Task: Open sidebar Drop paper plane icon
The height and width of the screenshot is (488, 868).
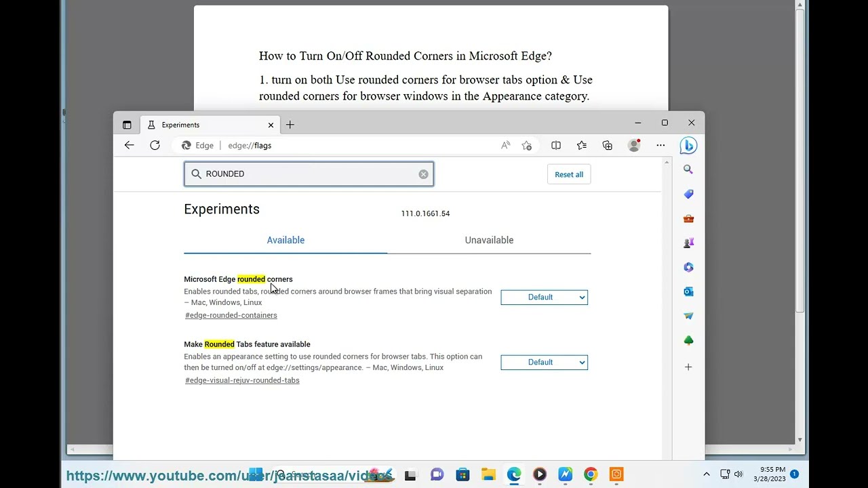Action: click(x=688, y=316)
